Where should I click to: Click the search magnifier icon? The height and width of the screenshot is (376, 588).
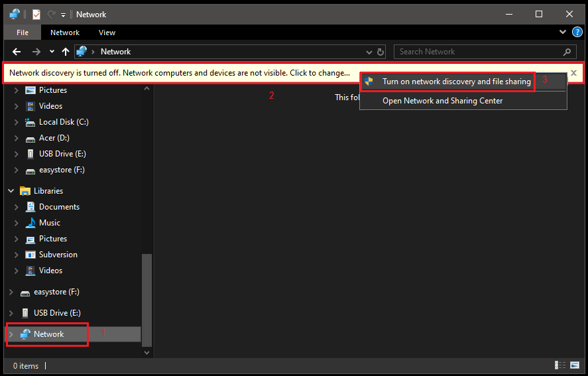[567, 52]
